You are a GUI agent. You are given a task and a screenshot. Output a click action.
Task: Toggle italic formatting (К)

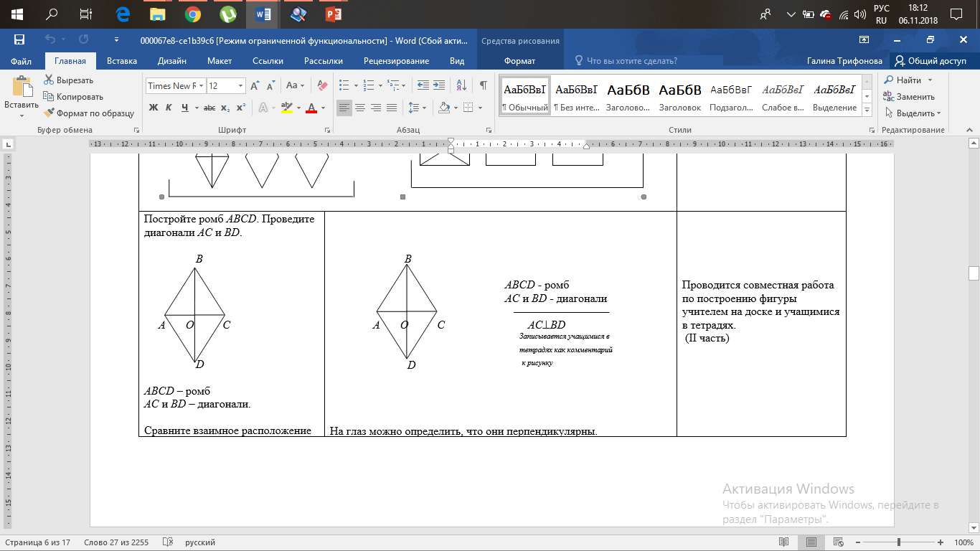pos(169,108)
